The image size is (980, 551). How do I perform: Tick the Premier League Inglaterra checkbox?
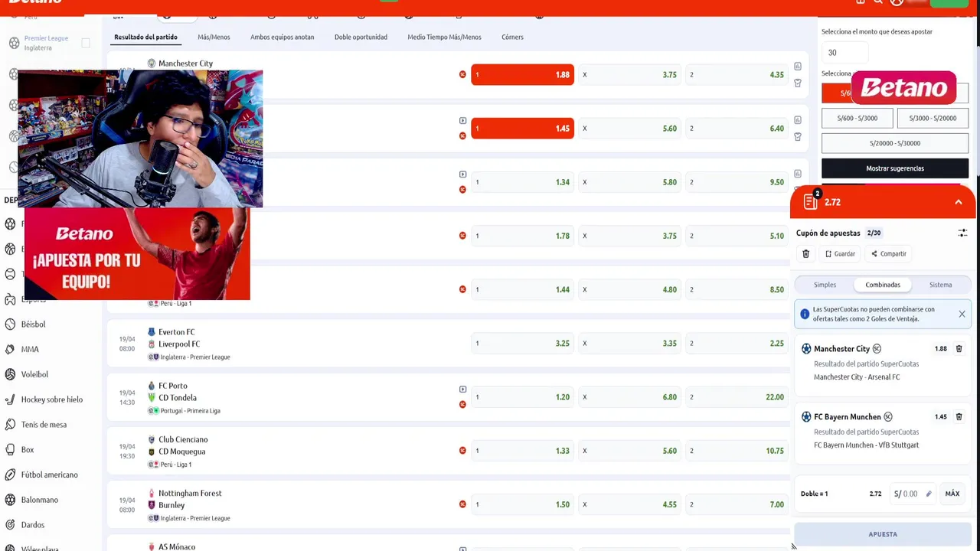pyautogui.click(x=86, y=43)
